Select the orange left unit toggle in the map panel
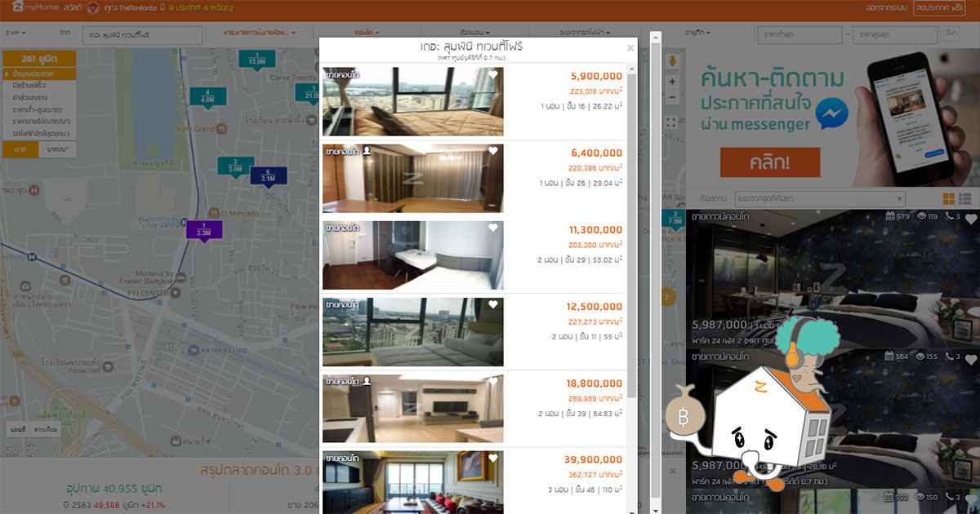Image resolution: width=980 pixels, height=514 pixels. 20,149
